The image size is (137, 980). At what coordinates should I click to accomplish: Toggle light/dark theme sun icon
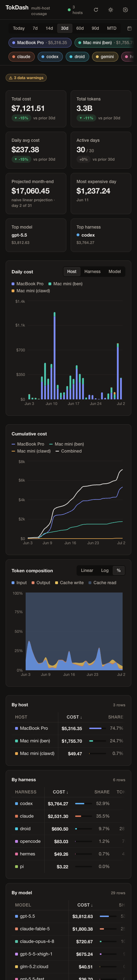[110, 10]
